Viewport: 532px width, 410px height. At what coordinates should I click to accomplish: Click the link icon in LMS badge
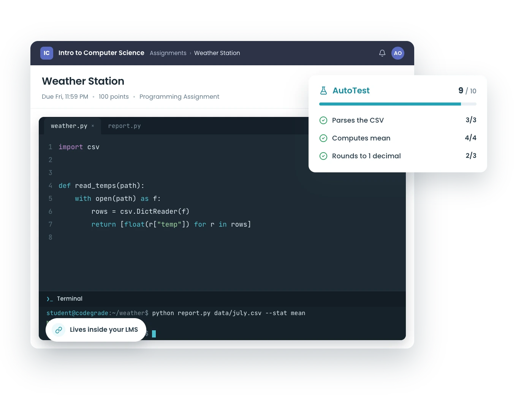(x=59, y=330)
